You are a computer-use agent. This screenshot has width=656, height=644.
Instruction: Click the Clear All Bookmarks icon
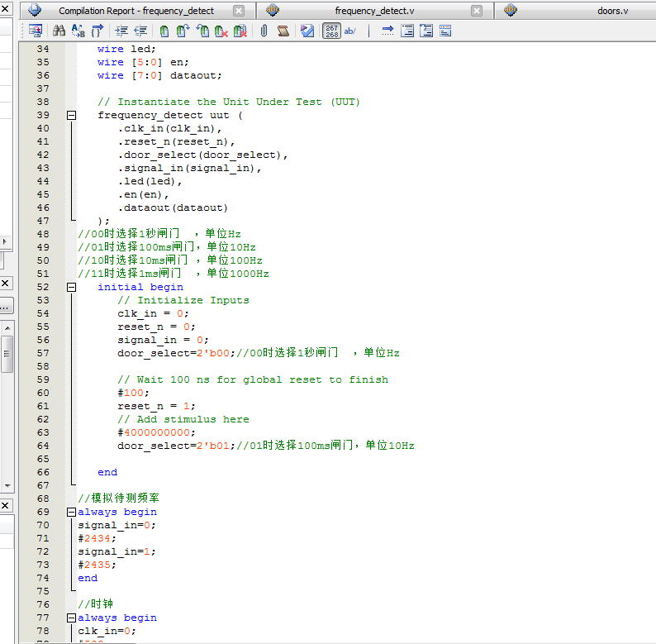click(x=240, y=31)
